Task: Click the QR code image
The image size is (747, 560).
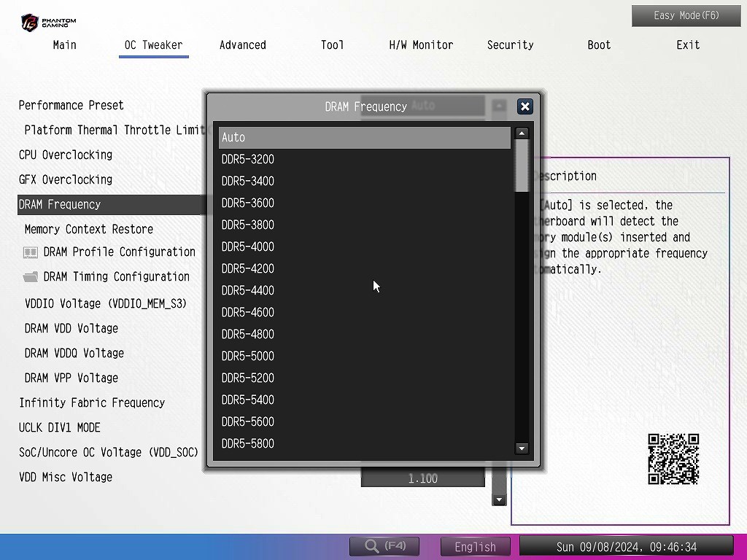Action: point(673,459)
